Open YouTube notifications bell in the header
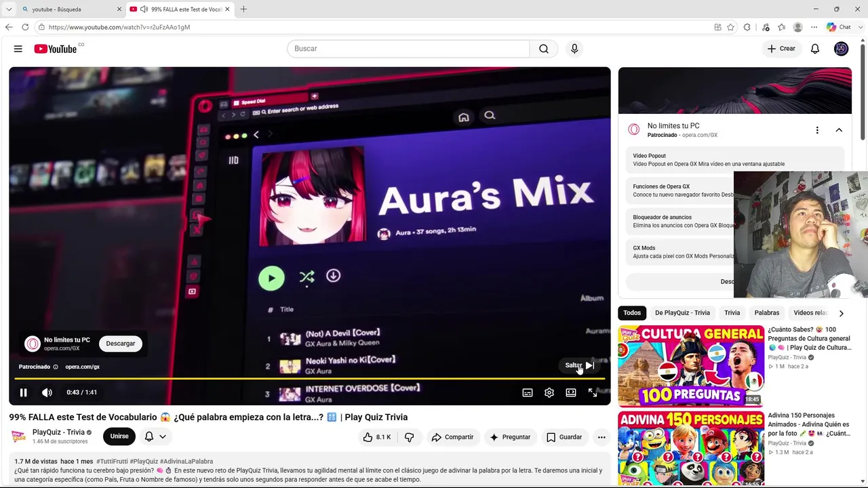The image size is (868, 488). pos(815,49)
